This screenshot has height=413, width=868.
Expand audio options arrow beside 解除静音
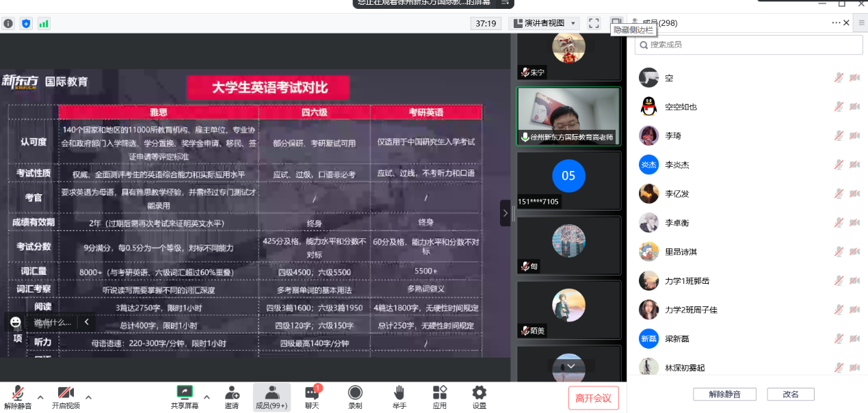click(x=40, y=397)
